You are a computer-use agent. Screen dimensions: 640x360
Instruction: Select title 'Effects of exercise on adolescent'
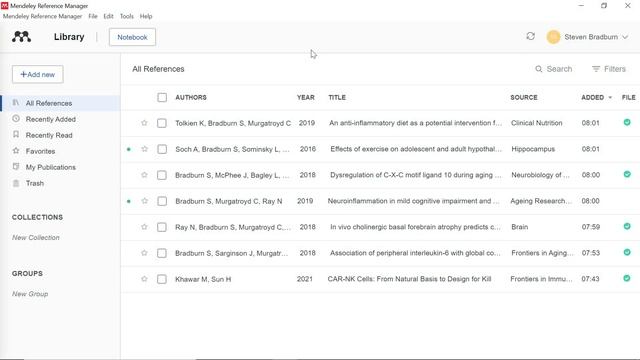416,149
